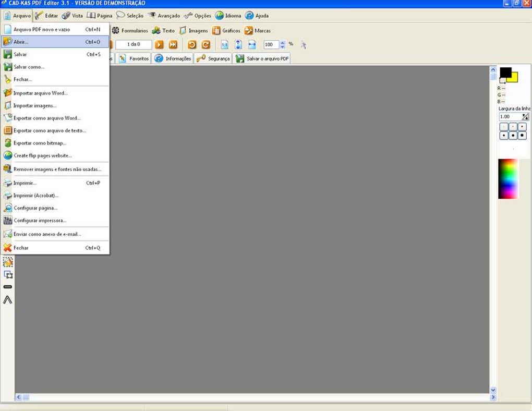
Task: Choose Arquivo PDF novo e vazio
Action: (55, 30)
